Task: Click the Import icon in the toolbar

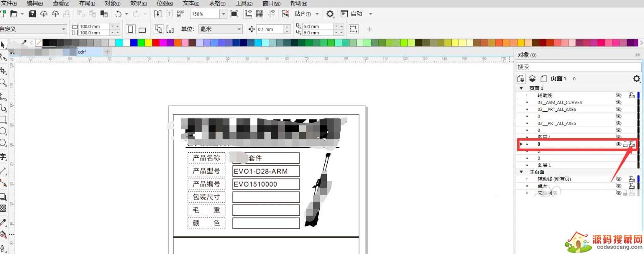Action: coord(158,14)
